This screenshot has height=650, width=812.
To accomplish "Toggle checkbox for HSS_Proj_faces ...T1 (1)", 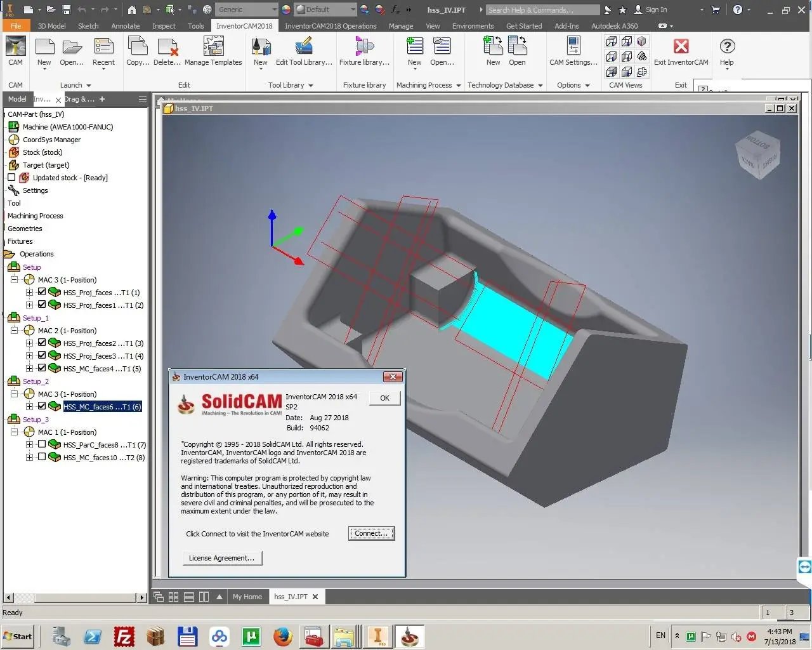I will [42, 292].
